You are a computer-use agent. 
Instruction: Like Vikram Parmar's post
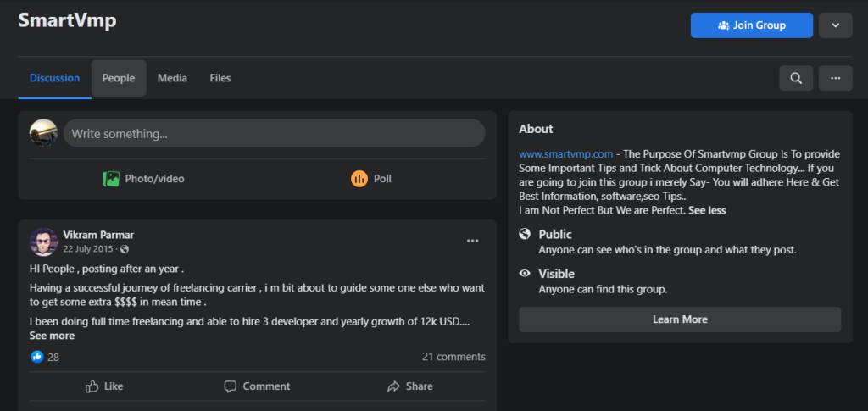[104, 386]
